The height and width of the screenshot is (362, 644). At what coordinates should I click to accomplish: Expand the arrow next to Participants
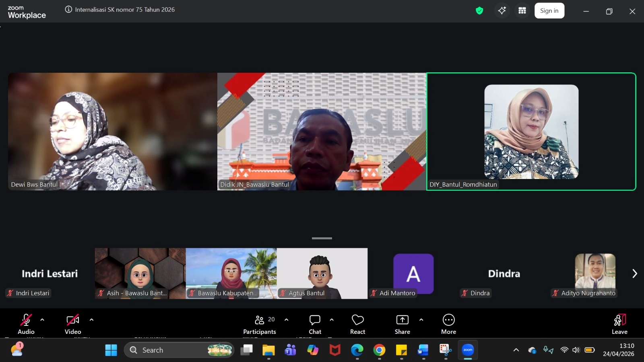(x=286, y=320)
